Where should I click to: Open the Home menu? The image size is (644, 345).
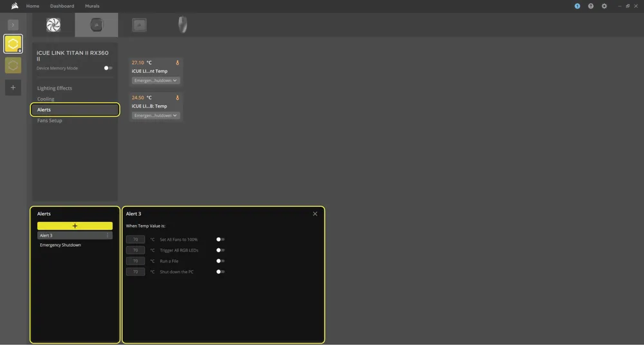(x=33, y=6)
